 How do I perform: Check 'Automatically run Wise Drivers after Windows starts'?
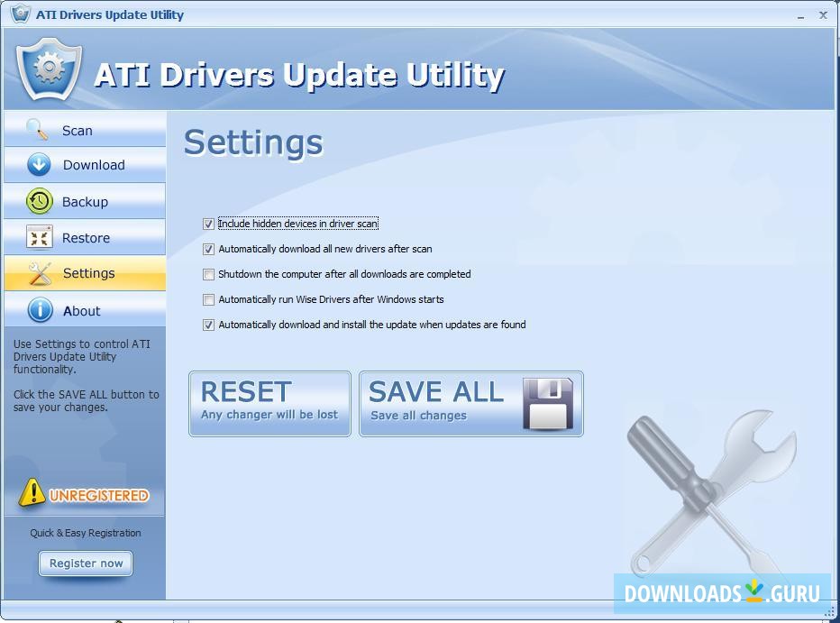pos(208,299)
